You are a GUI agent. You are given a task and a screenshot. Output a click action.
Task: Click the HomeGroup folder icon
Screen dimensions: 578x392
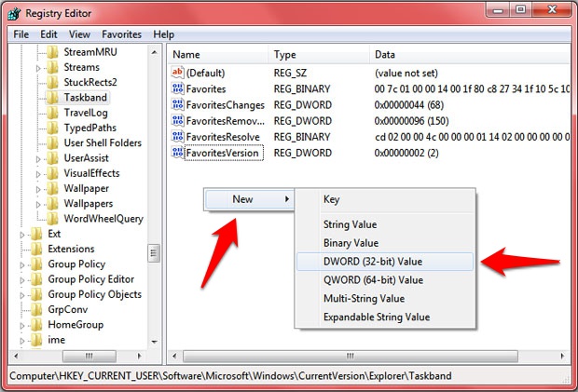(x=36, y=325)
